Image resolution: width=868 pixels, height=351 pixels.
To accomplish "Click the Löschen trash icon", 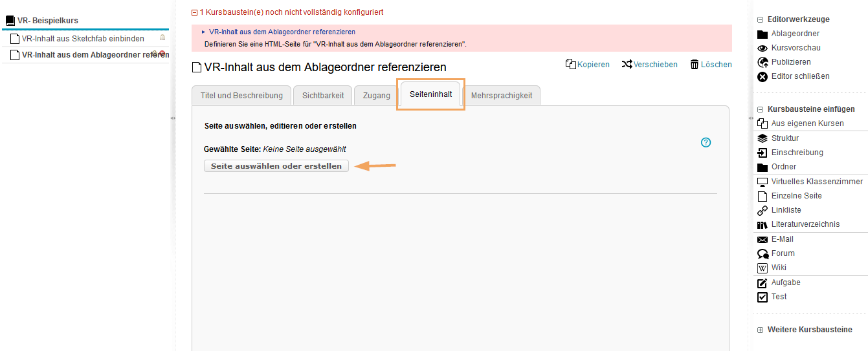I will (x=694, y=64).
